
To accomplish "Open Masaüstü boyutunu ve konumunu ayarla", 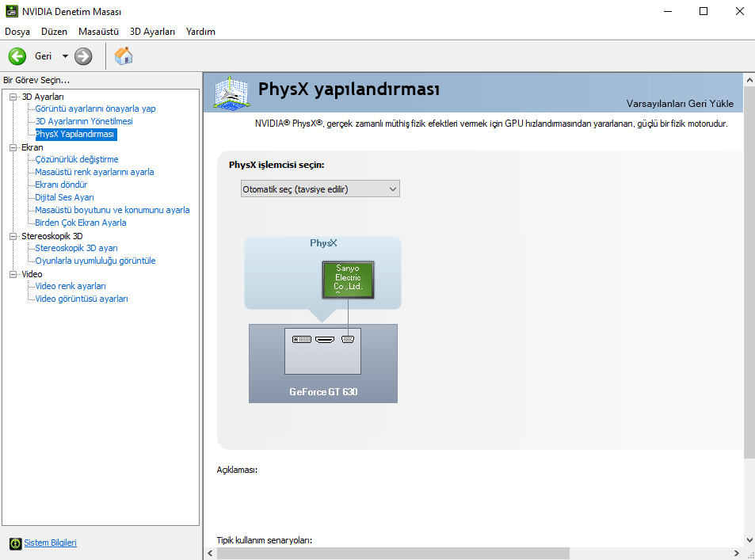I will coord(112,210).
